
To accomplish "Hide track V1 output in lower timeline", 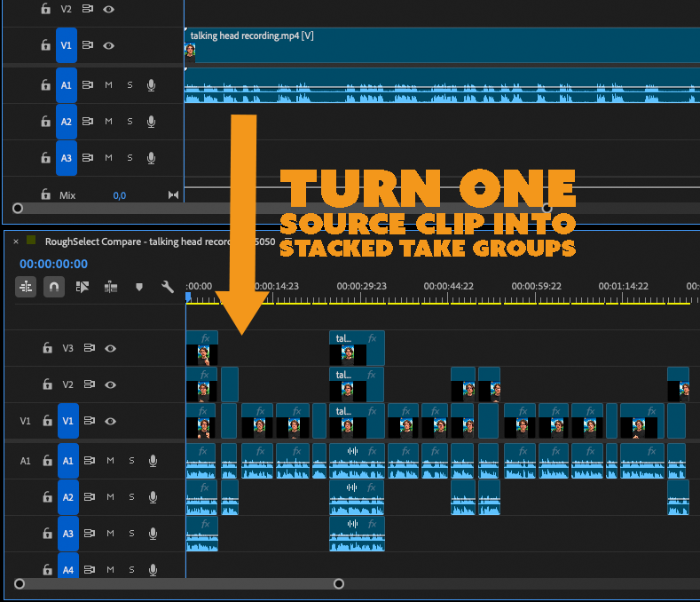I will [x=110, y=421].
